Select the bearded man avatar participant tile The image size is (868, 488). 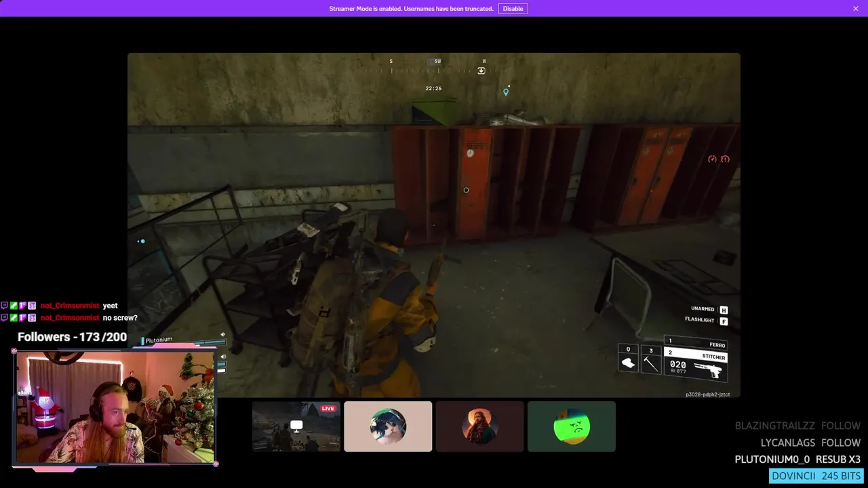click(479, 426)
